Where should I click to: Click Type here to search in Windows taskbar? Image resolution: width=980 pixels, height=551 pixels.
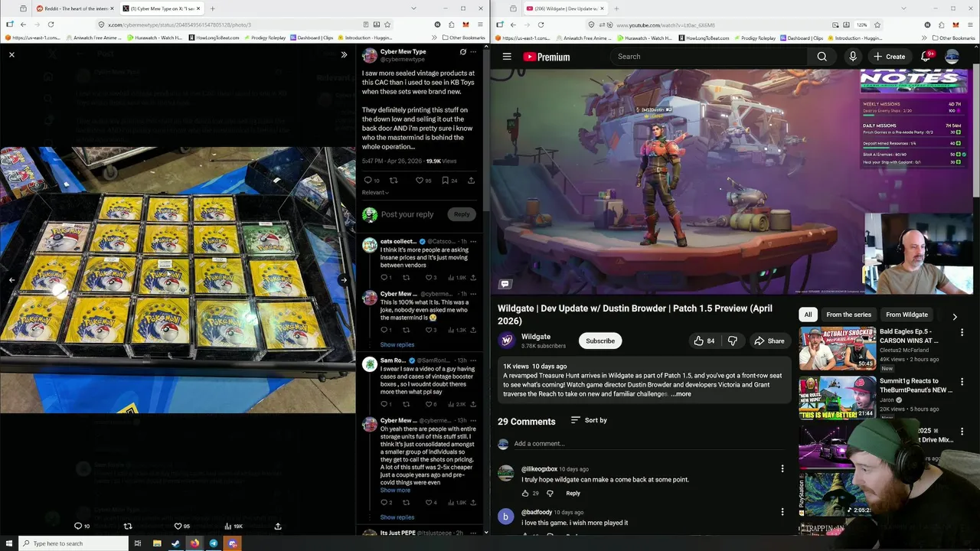[73, 543]
